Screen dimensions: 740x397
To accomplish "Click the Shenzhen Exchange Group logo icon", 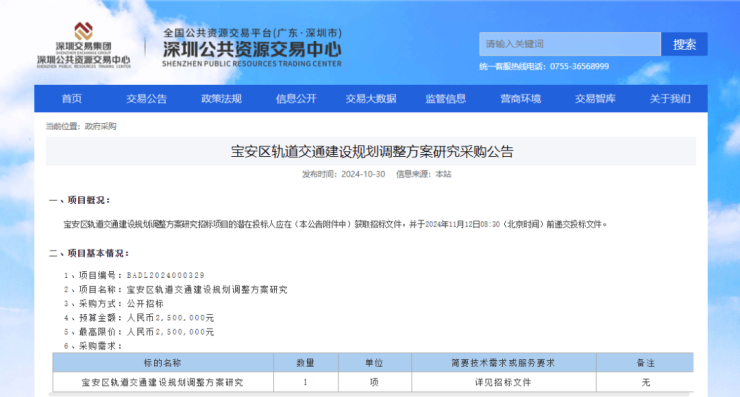I will (84, 31).
